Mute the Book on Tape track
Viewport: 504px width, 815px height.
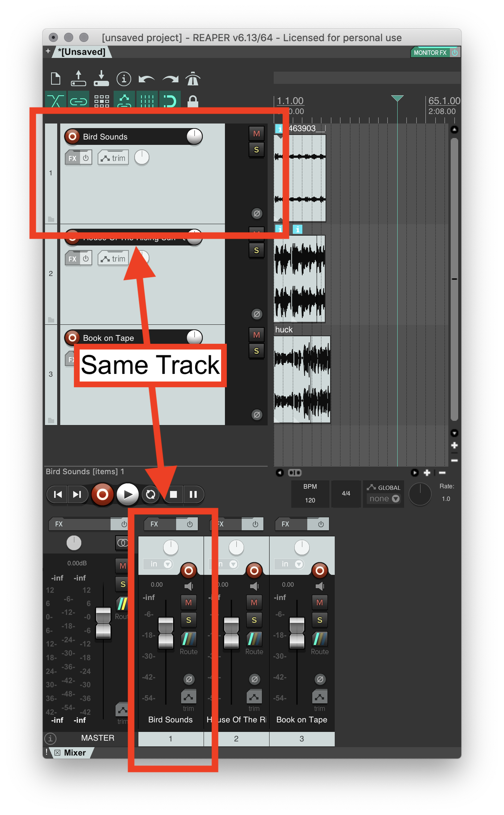click(257, 335)
